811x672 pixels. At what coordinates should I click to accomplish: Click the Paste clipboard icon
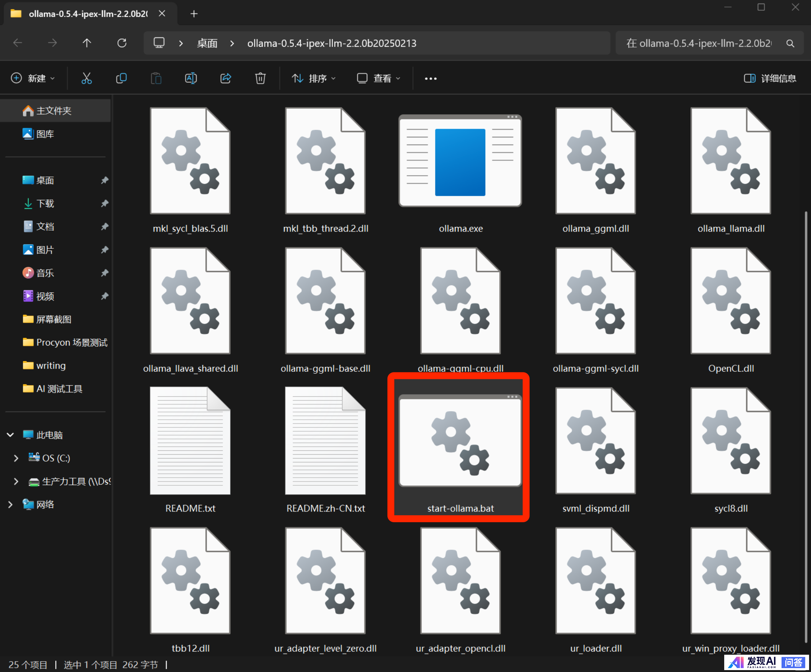tap(156, 78)
